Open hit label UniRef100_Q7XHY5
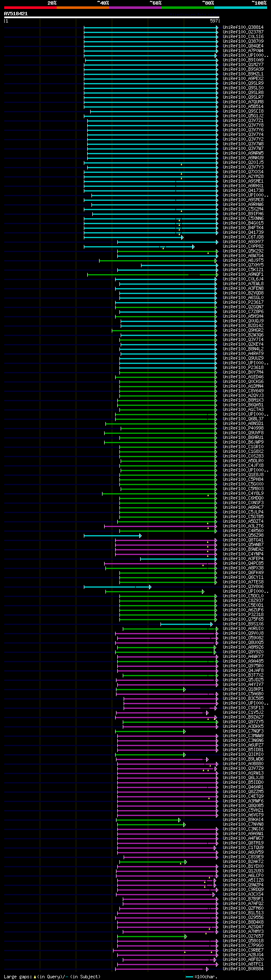This screenshot has height=980, width=271. [243, 265]
